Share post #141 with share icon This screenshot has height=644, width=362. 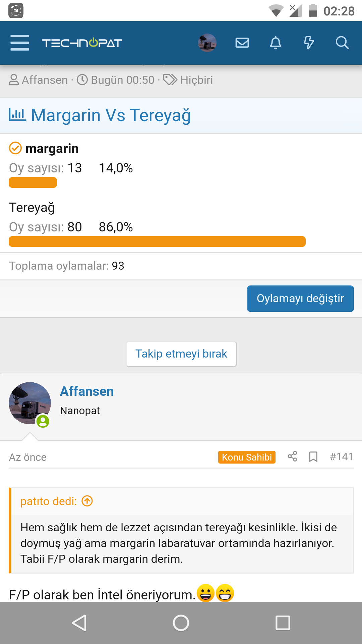click(x=292, y=457)
